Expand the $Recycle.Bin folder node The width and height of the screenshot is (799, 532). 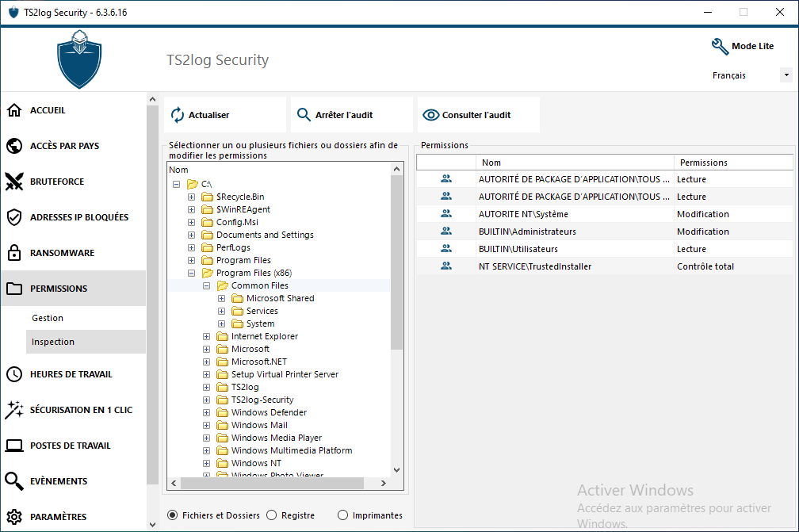(191, 197)
